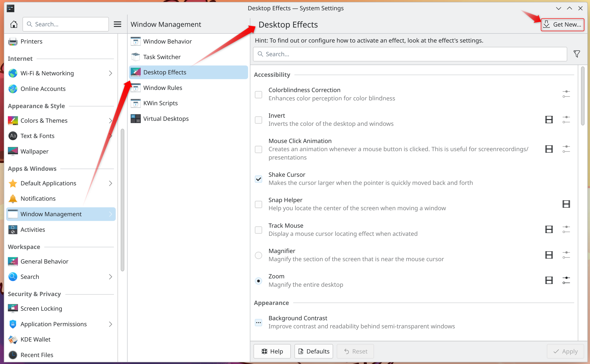Click the Track Mouse preview icon

[549, 229]
